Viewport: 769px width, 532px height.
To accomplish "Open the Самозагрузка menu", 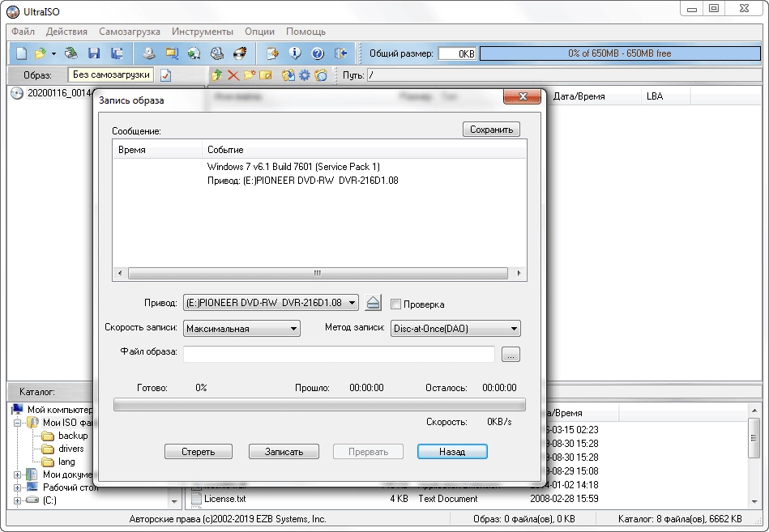I will (x=130, y=32).
